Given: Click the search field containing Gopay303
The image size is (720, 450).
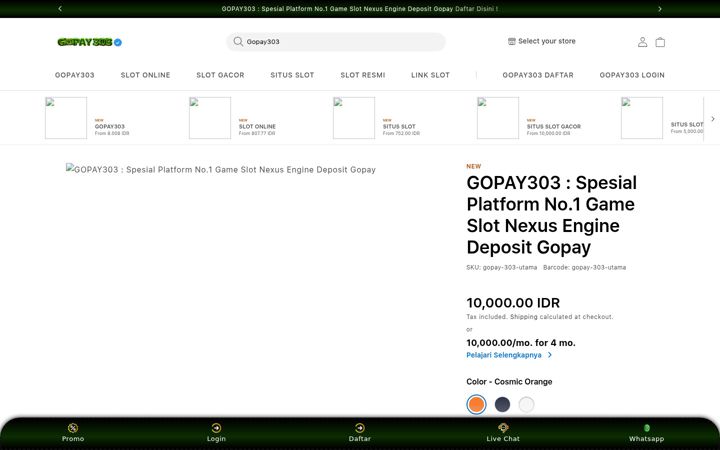Looking at the screenshot, I should click(x=336, y=42).
